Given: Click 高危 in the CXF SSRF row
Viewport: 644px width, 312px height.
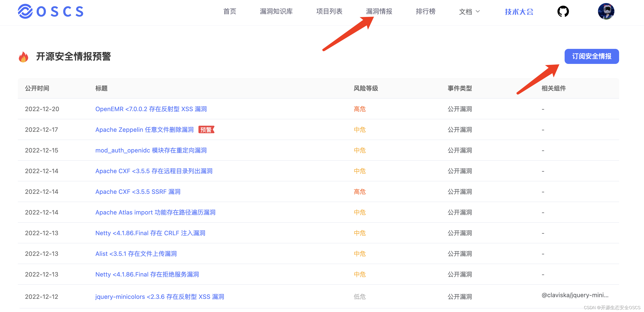Looking at the screenshot, I should pyautogui.click(x=360, y=191).
